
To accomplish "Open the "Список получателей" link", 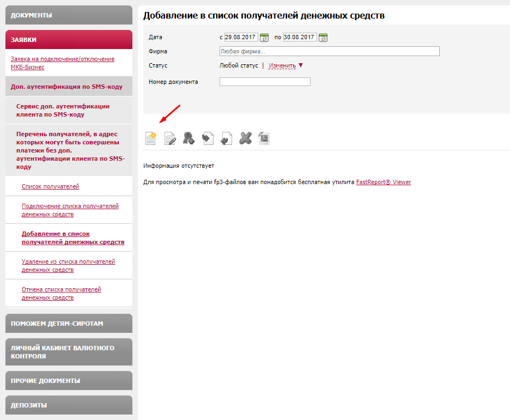I will 50,186.
